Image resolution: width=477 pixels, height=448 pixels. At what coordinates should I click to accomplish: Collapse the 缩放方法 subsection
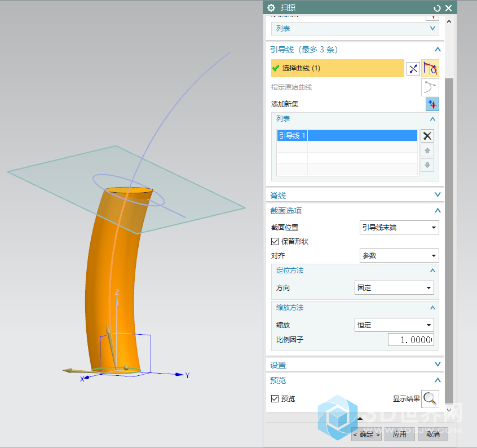coord(432,308)
